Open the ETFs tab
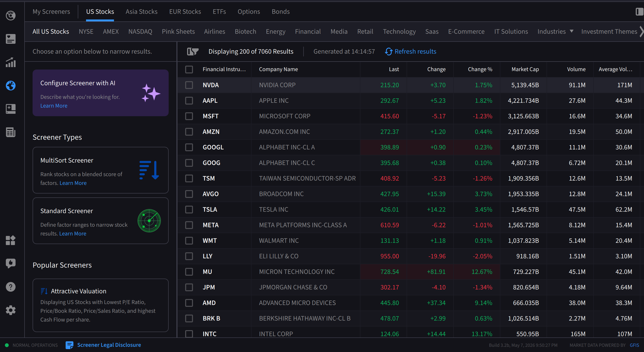This screenshot has height=352, width=644. (219, 12)
